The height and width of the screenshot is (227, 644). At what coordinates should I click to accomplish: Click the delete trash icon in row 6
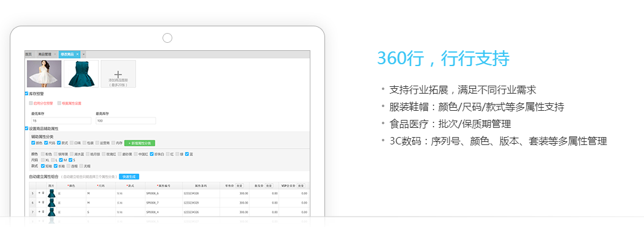tap(43, 203)
